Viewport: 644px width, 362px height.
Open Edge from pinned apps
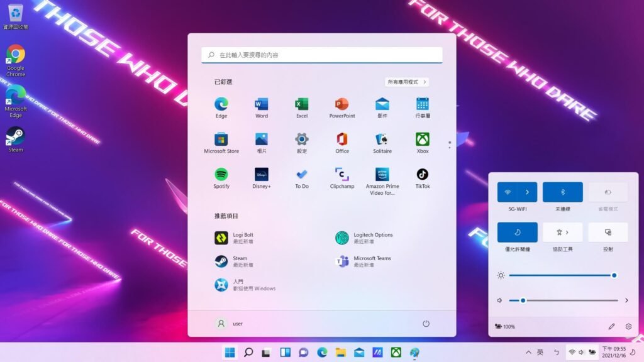(x=221, y=108)
